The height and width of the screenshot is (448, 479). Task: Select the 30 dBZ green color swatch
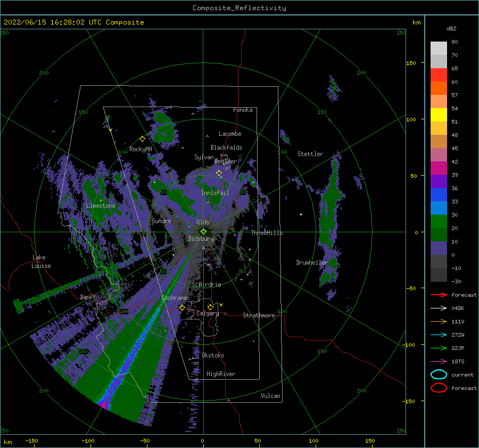click(x=439, y=222)
